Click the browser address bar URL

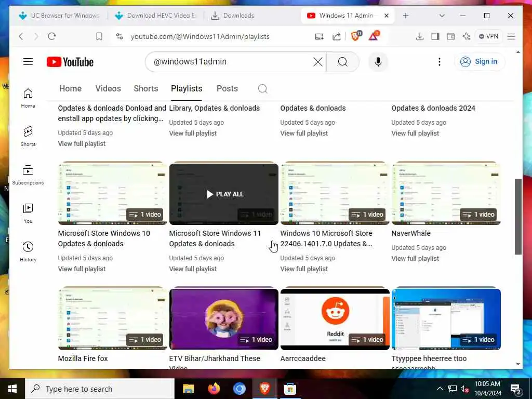point(200,36)
